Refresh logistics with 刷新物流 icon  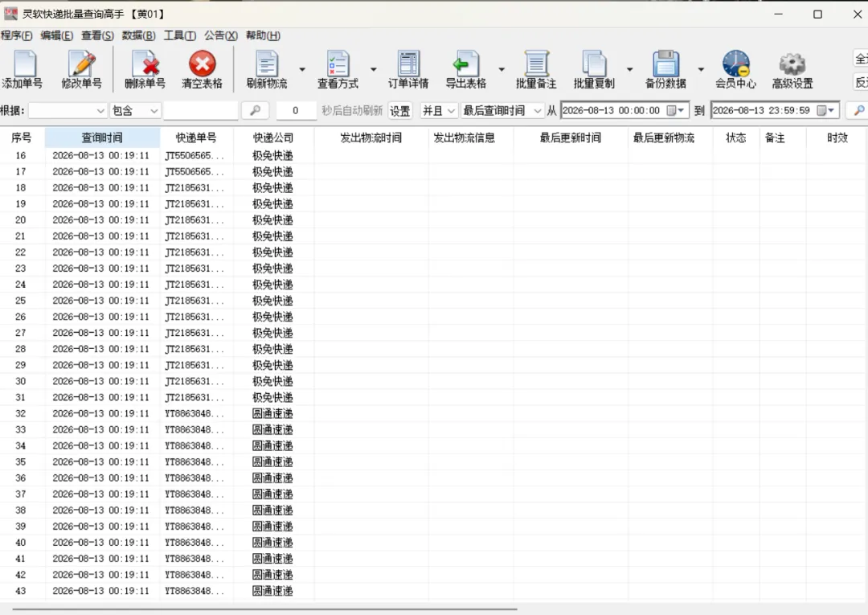pyautogui.click(x=267, y=70)
